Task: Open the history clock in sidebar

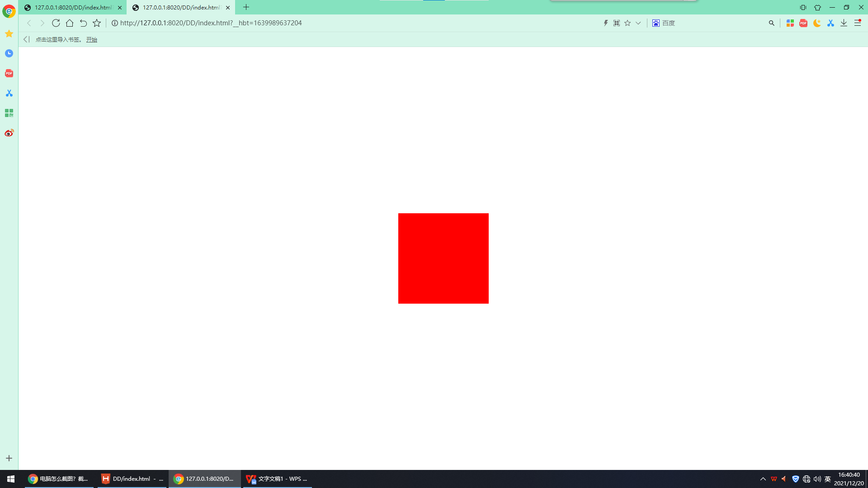Action: tap(9, 53)
